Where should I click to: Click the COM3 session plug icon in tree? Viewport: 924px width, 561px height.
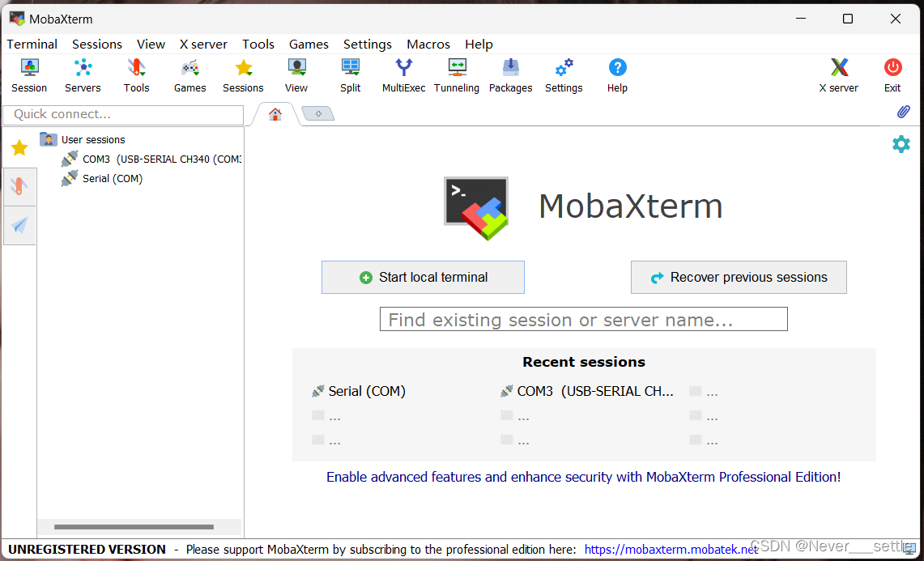[x=70, y=159]
